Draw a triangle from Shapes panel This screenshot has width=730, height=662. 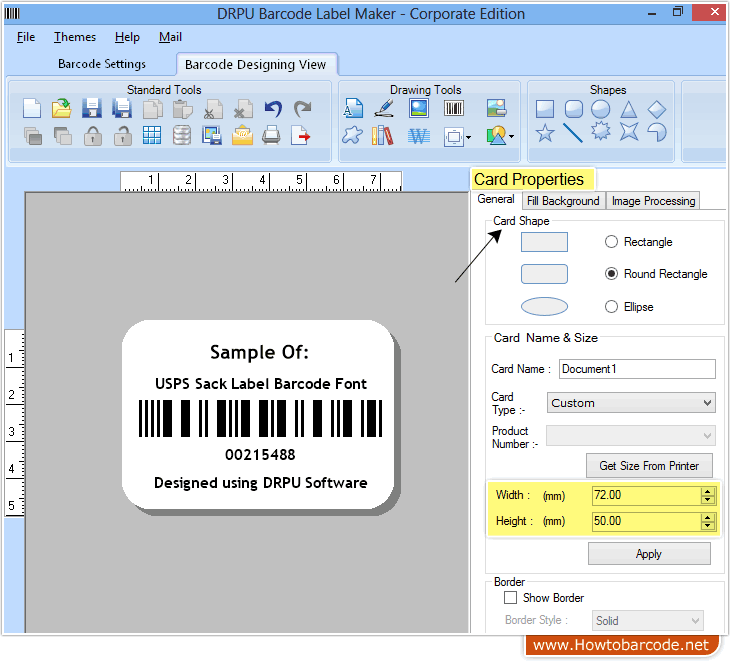pos(629,109)
